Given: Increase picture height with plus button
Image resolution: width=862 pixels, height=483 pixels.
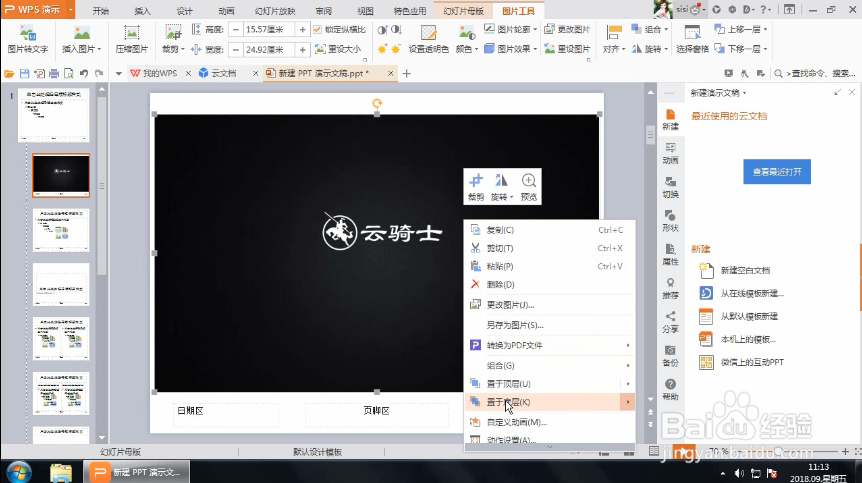Looking at the screenshot, I should (x=302, y=30).
